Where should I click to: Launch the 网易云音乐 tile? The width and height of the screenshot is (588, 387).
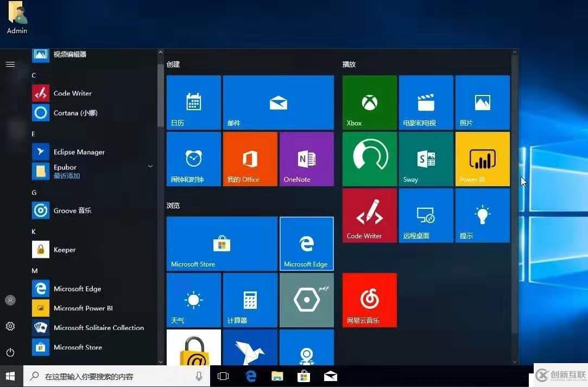tap(369, 300)
